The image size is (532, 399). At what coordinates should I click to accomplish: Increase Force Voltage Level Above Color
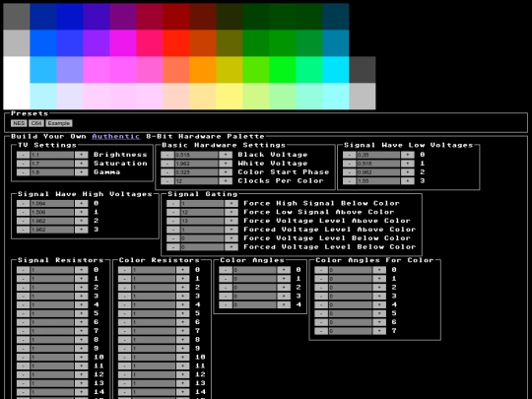[232, 222]
